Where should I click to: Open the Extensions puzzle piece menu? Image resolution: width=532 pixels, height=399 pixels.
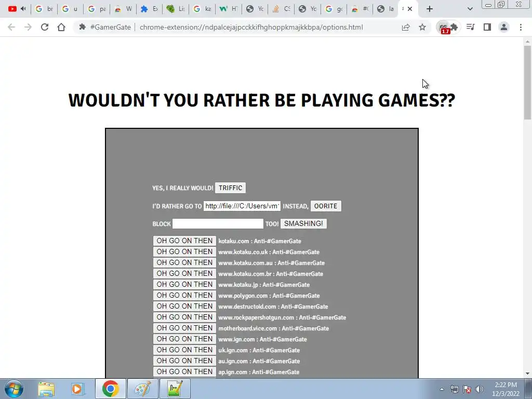tap(454, 27)
